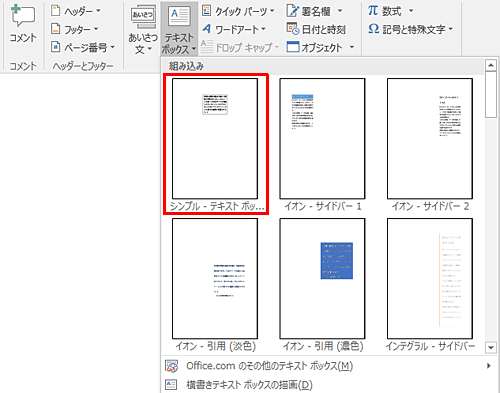Open Office.com のその他のテキスト ボックス menu item
This screenshot has height=393, width=500.
(x=328, y=366)
